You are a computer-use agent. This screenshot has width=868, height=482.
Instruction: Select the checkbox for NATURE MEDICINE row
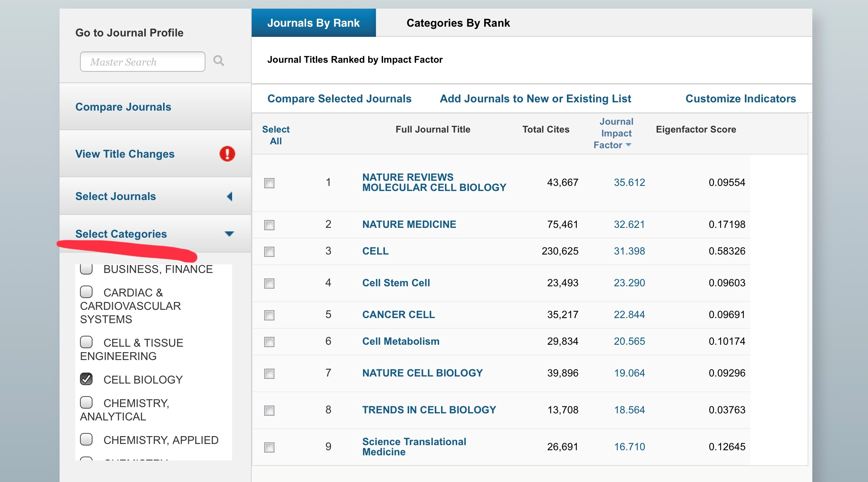coord(269,225)
